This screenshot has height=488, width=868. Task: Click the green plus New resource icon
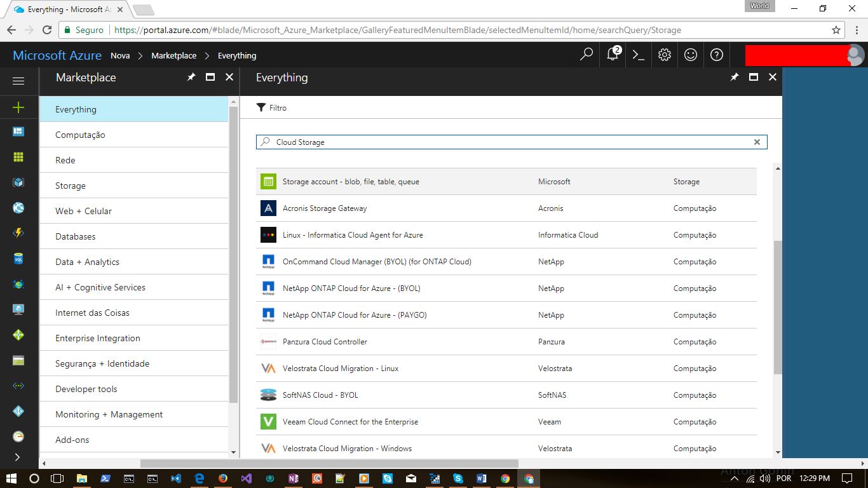(18, 107)
